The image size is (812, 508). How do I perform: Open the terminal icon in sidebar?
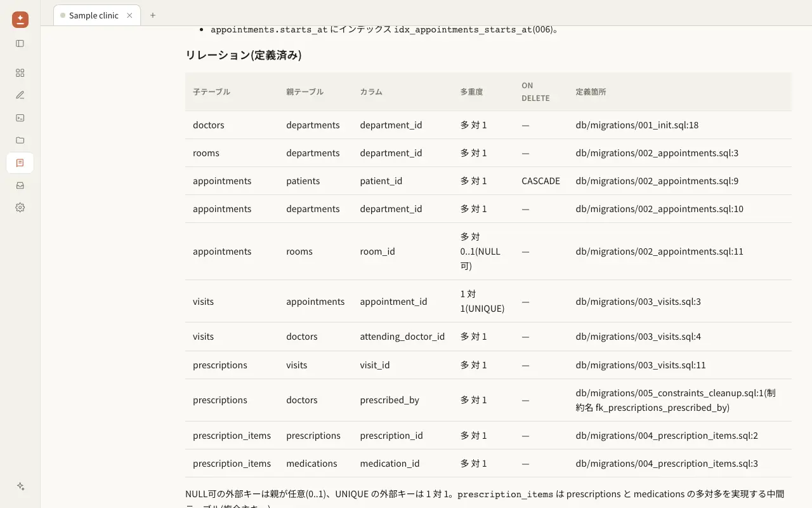[x=20, y=117]
